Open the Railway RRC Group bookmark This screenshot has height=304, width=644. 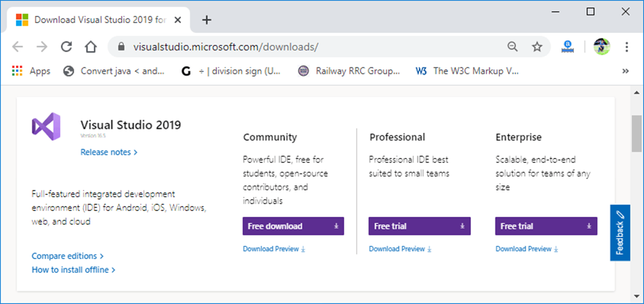pyautogui.click(x=349, y=71)
